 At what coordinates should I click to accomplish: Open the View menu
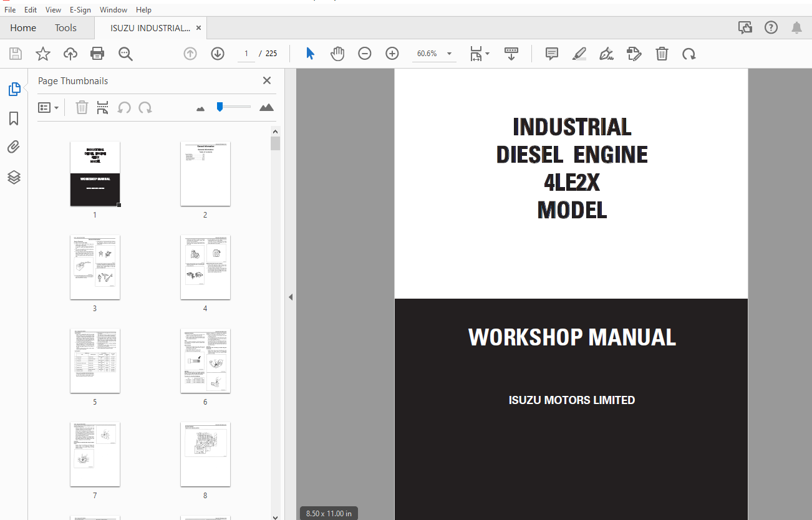click(53, 10)
